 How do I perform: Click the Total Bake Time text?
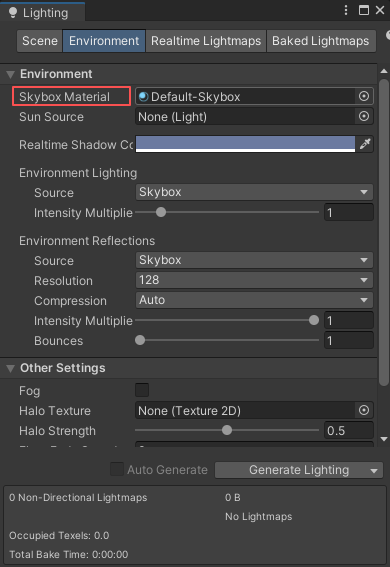tap(69, 554)
